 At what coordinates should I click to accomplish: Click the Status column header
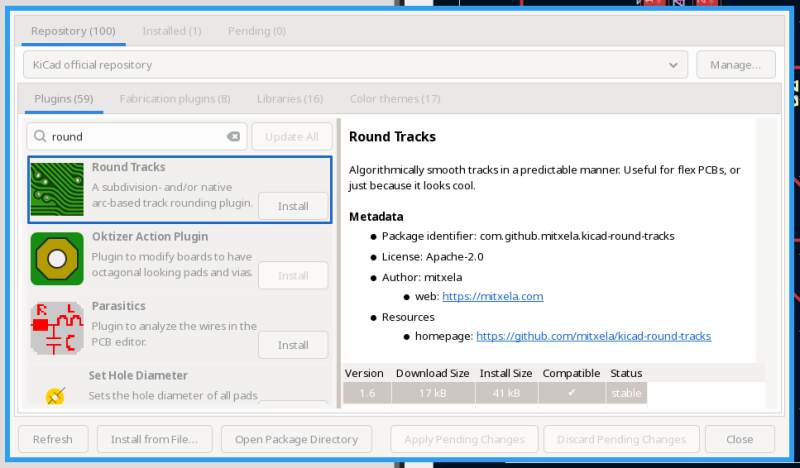click(x=627, y=373)
